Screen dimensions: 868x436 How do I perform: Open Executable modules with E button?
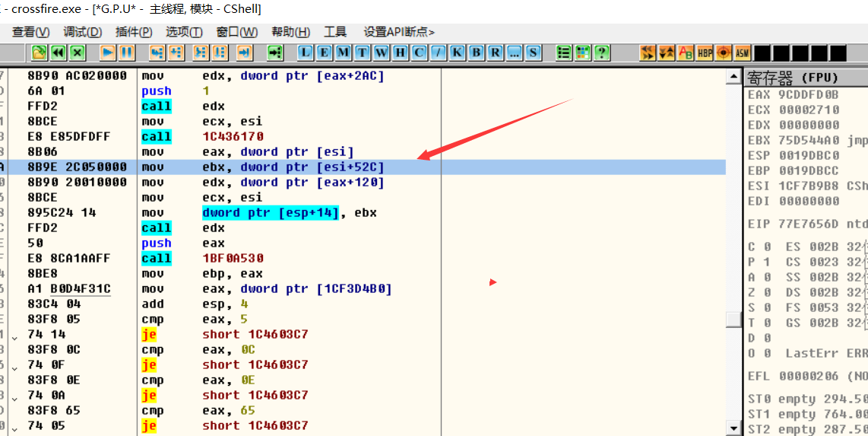pyautogui.click(x=325, y=53)
